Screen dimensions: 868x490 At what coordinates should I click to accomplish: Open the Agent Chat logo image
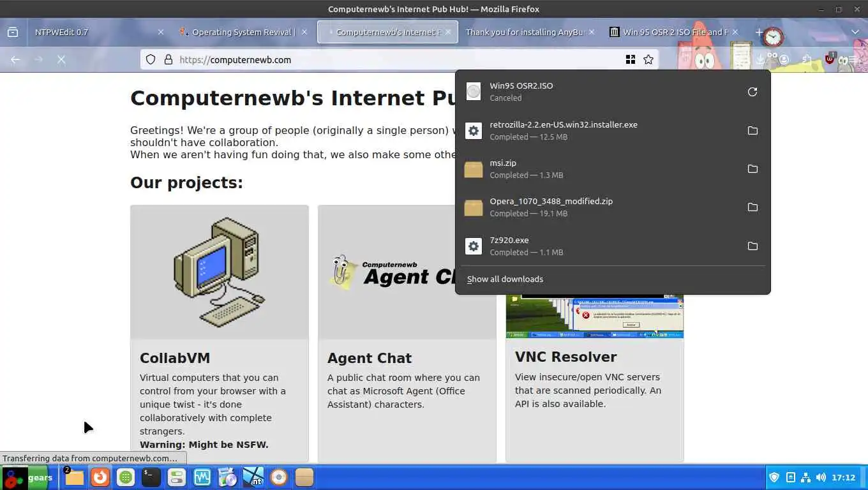(407, 272)
